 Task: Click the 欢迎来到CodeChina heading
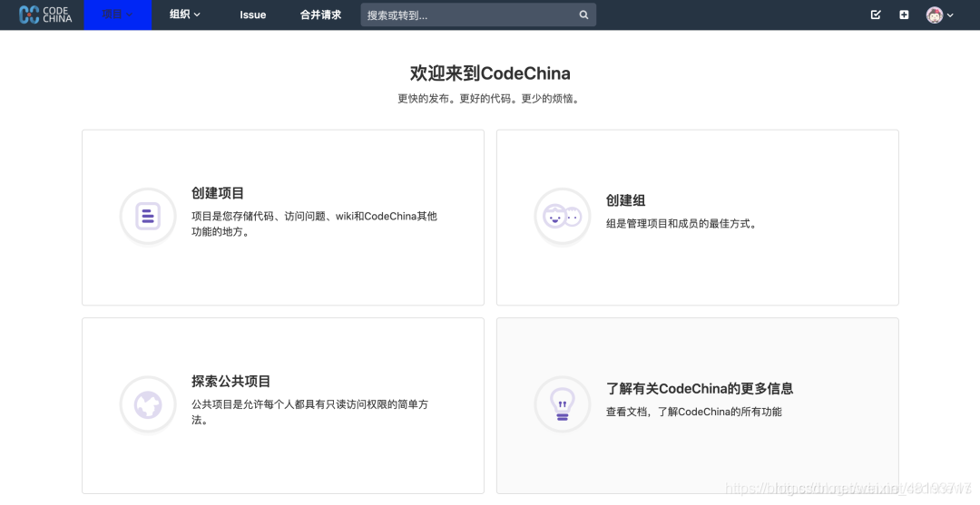[x=490, y=73]
